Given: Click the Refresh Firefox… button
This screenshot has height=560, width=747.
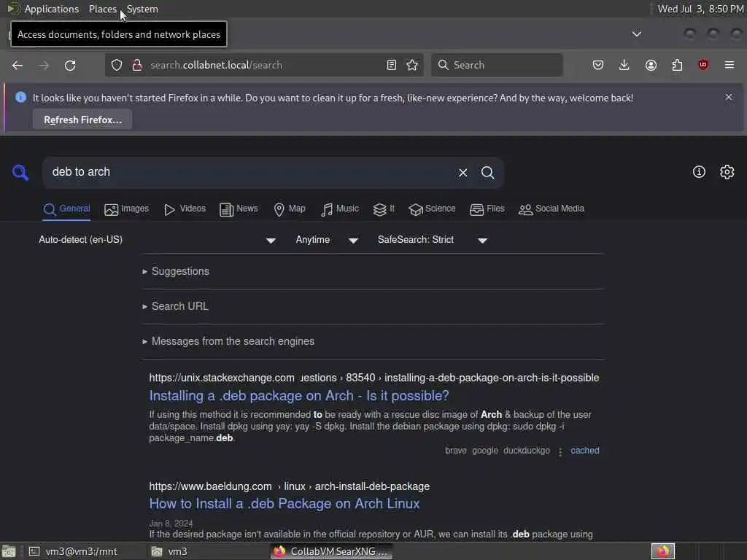Looking at the screenshot, I should pyautogui.click(x=82, y=120).
